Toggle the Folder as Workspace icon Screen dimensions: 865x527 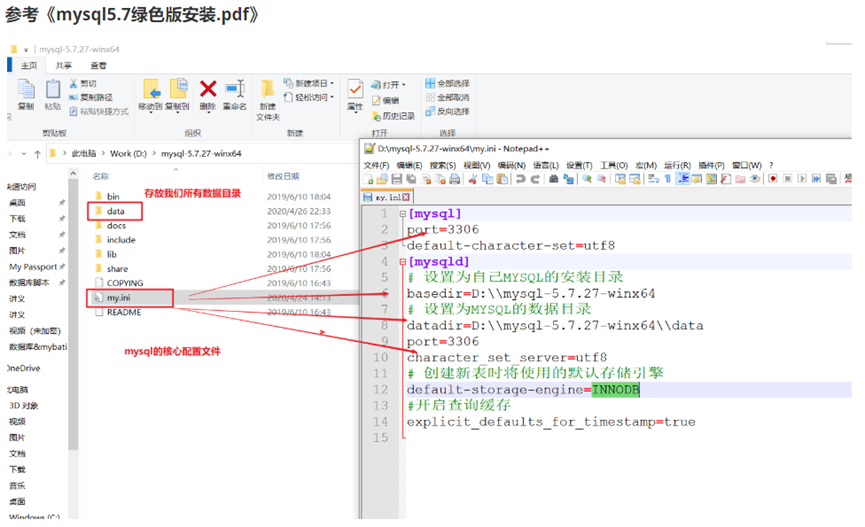click(x=740, y=179)
